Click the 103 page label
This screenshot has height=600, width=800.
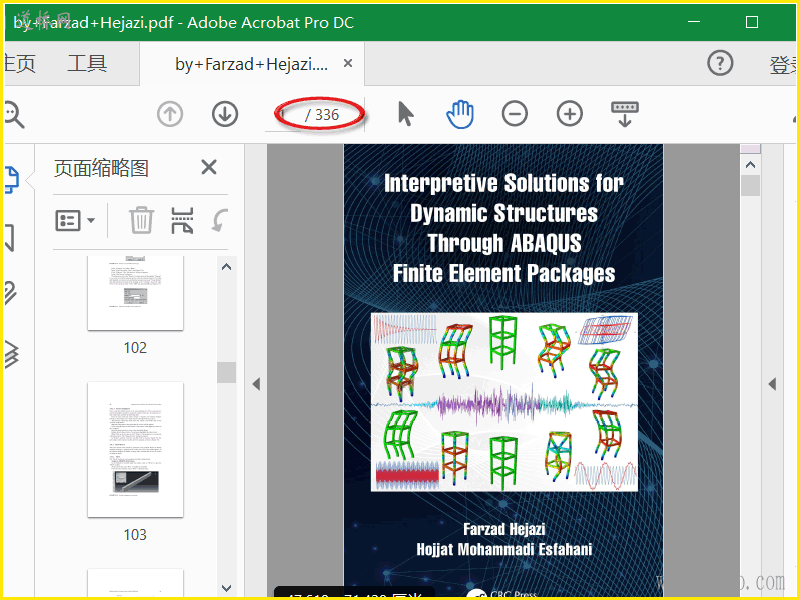[x=135, y=535]
